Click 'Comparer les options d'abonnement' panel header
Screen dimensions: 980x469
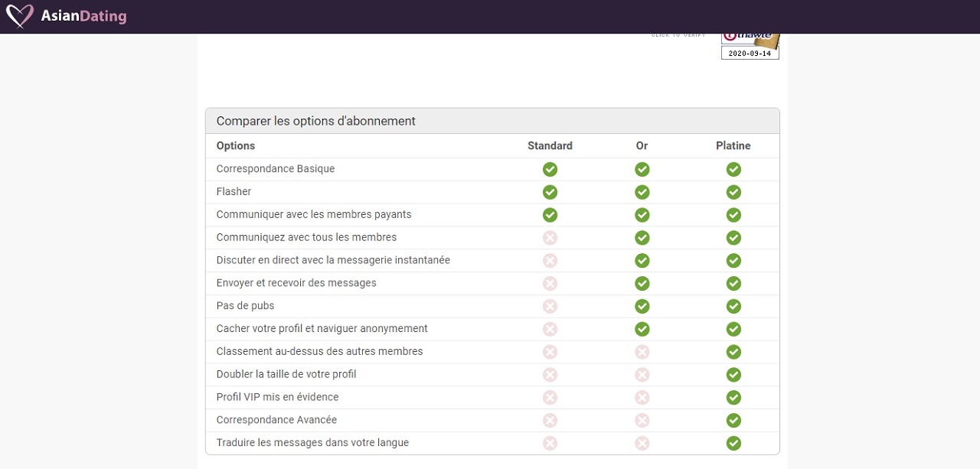click(316, 121)
